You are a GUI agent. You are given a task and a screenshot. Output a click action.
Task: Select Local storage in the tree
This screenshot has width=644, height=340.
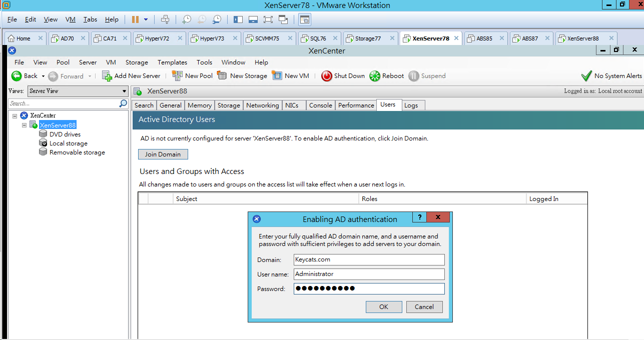(69, 143)
